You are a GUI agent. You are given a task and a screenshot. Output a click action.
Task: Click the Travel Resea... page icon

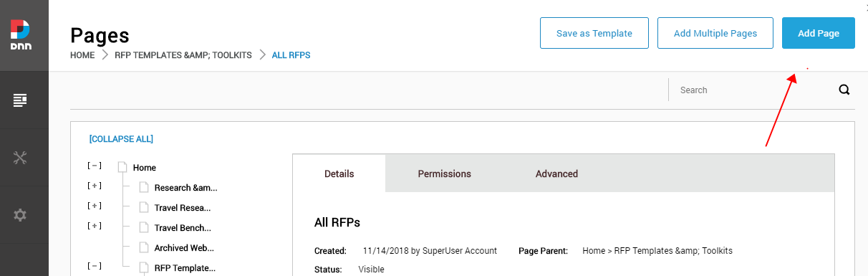(x=144, y=208)
